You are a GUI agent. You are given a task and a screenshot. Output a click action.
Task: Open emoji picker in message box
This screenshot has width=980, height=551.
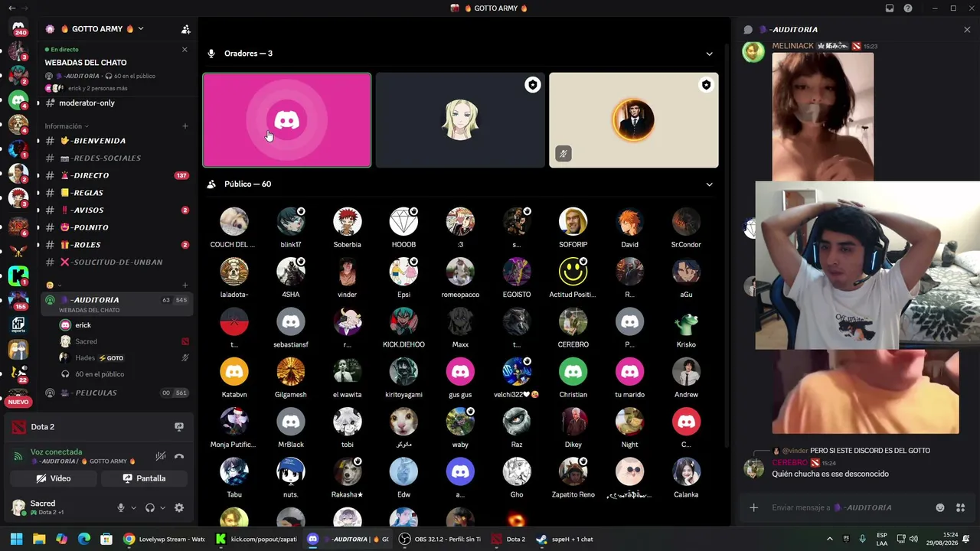(x=940, y=507)
